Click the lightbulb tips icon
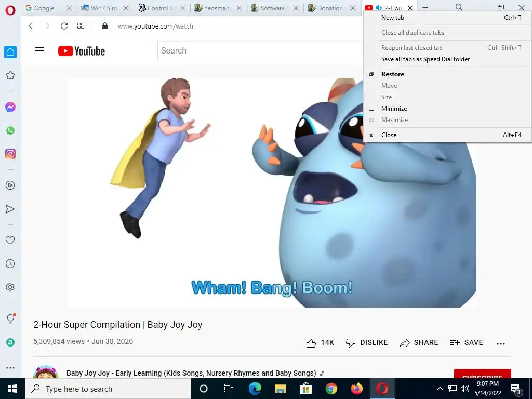Viewport: 532px width, 399px height. (10, 318)
